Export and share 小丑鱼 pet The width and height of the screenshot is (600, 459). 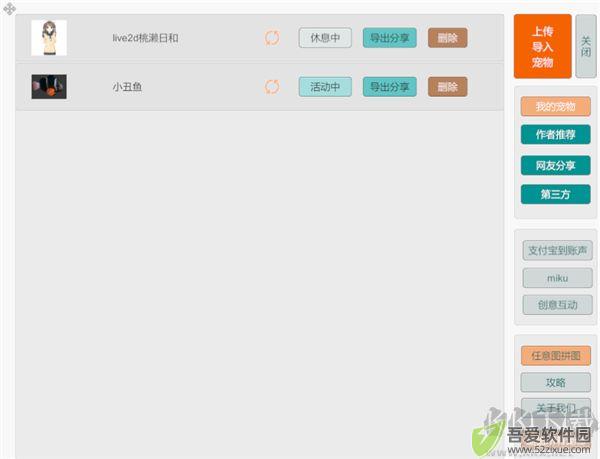390,87
